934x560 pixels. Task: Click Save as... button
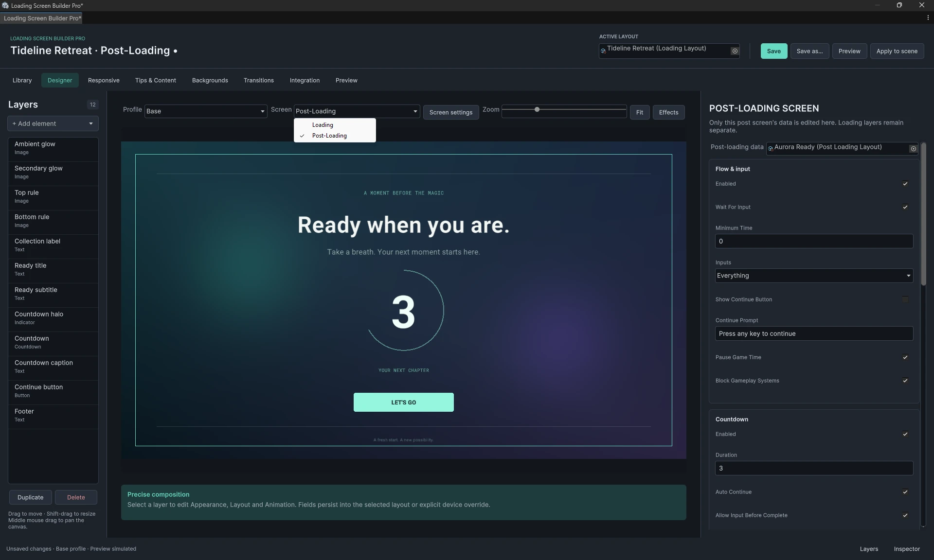pos(809,51)
